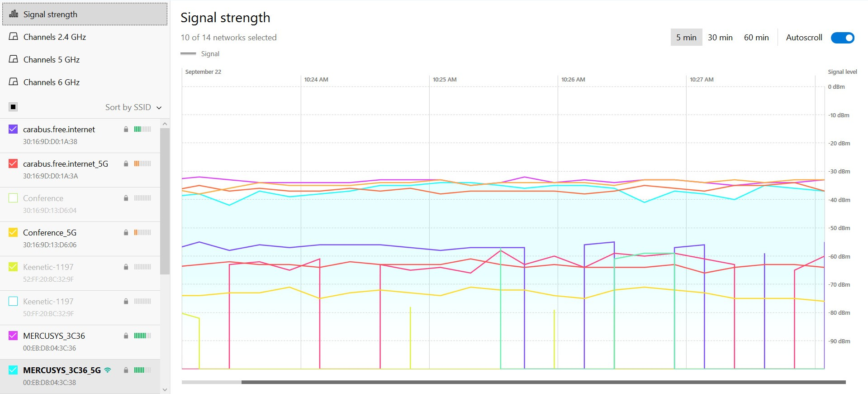This screenshot has height=394, width=868.
Task: Click signal bars icon for Conference_5G
Action: 142,232
